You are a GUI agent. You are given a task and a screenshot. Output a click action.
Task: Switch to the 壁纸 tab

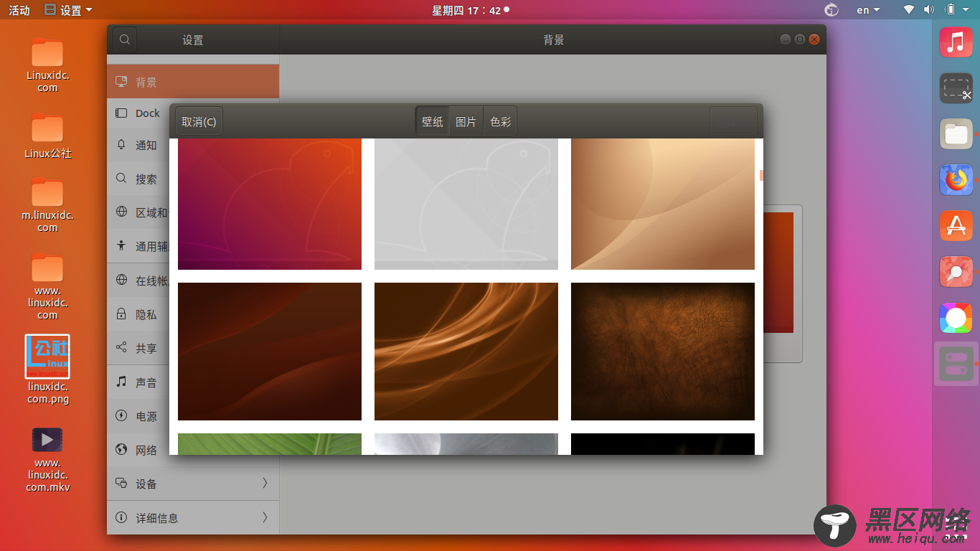pyautogui.click(x=433, y=121)
